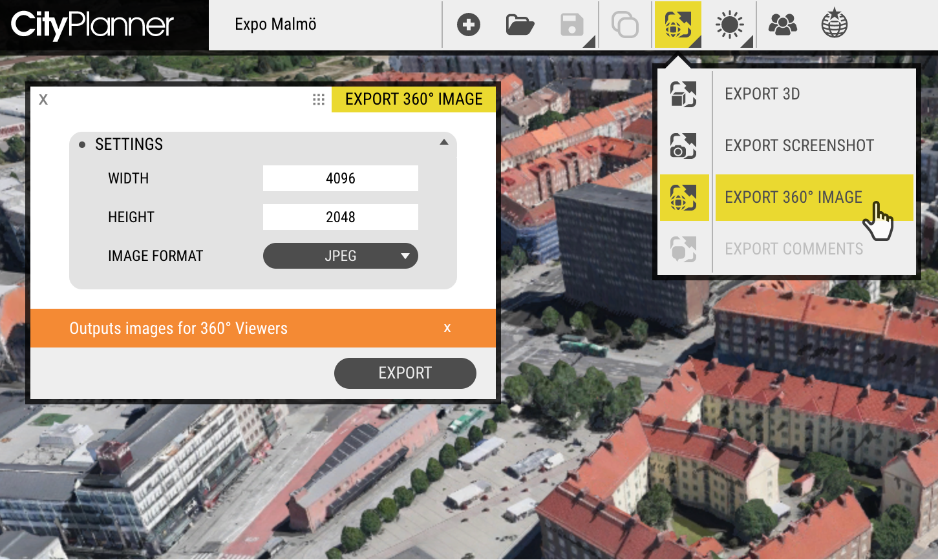Image resolution: width=938 pixels, height=560 pixels.
Task: Click the Expo Malmö project name
Action: [x=275, y=25]
